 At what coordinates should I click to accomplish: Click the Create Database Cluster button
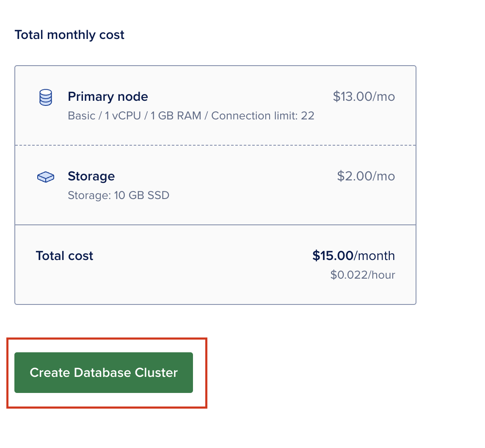[x=103, y=373]
